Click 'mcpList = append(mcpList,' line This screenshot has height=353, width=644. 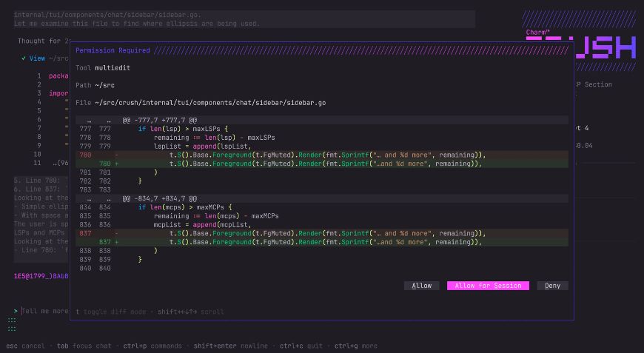(203, 224)
